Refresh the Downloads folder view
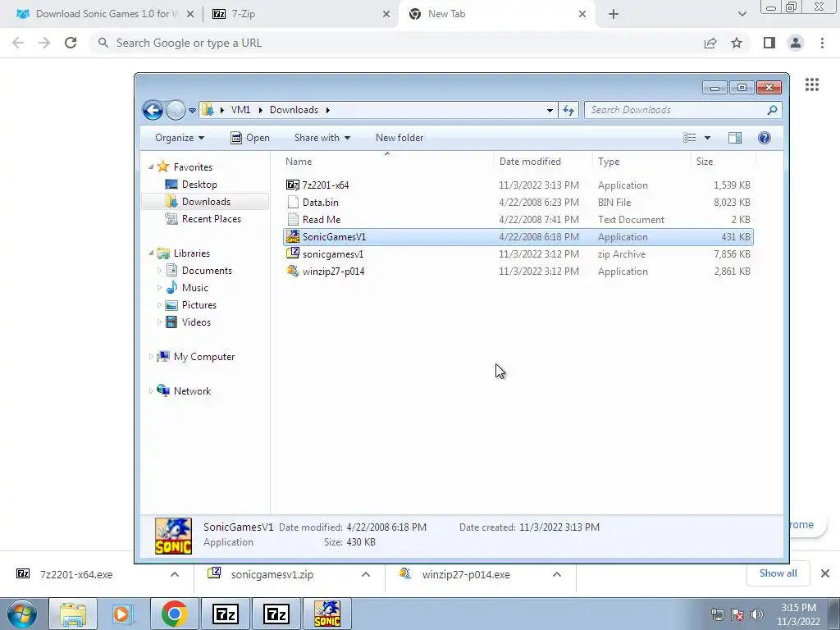 [568, 111]
